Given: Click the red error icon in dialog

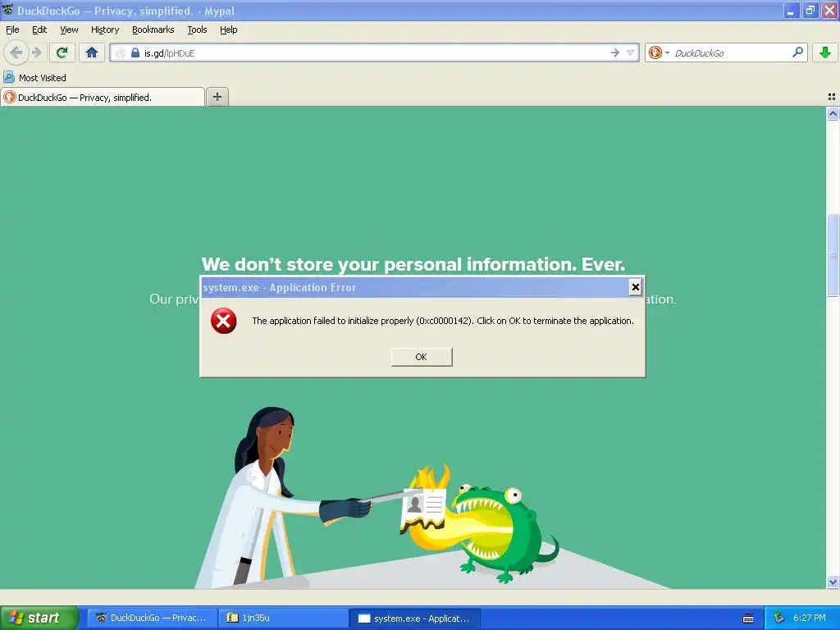Looking at the screenshot, I should [223, 321].
